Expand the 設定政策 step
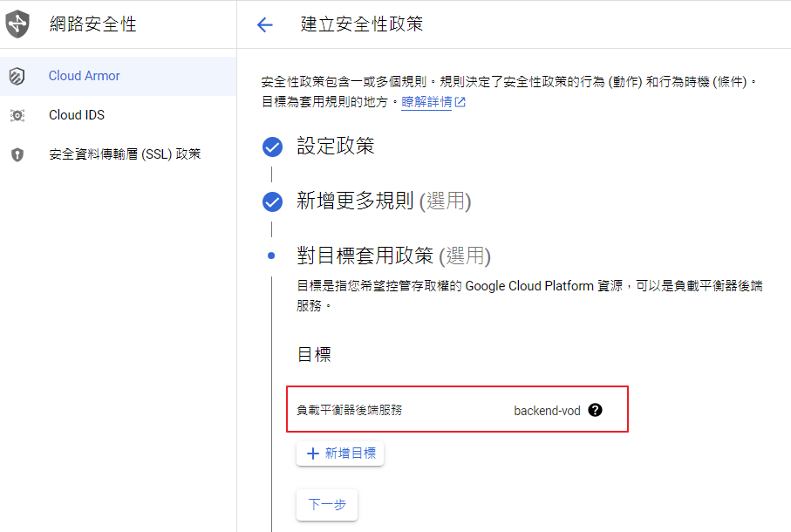Viewport: 791px width, 532px height. [336, 147]
